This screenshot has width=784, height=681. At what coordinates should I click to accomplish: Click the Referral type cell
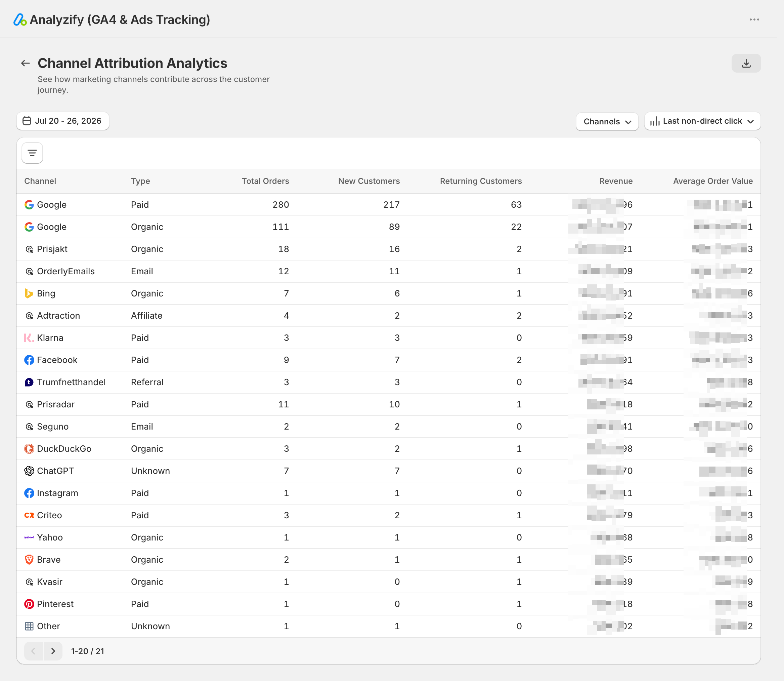147,382
